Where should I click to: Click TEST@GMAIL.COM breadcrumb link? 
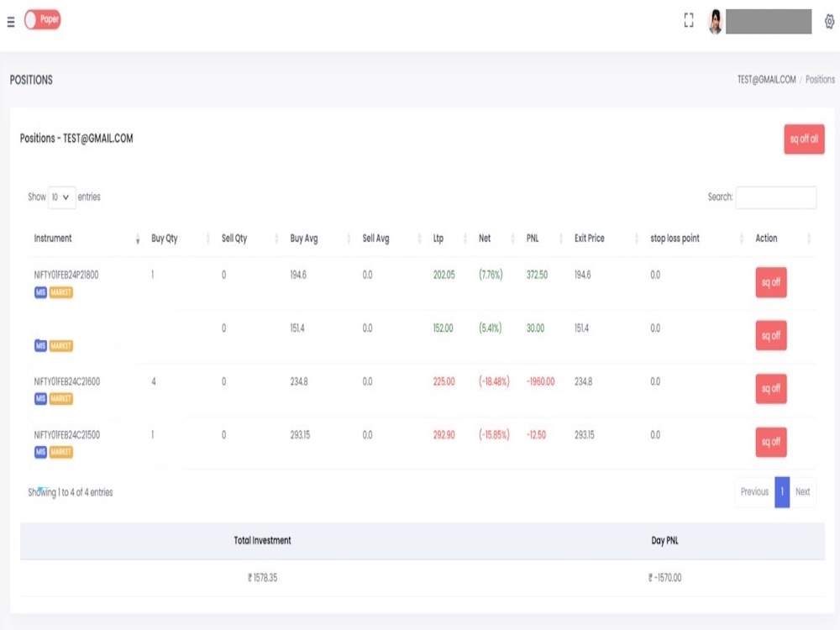tap(766, 79)
